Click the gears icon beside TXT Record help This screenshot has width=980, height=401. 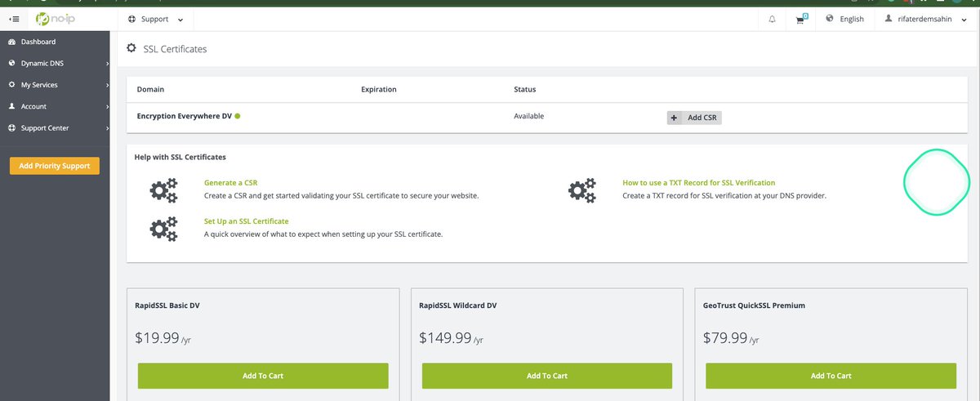581,190
